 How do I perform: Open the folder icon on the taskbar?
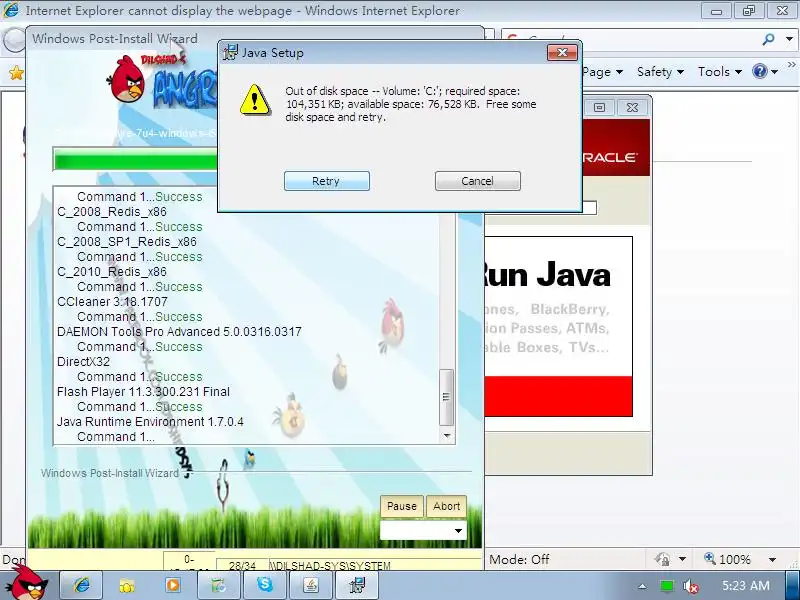point(127,585)
